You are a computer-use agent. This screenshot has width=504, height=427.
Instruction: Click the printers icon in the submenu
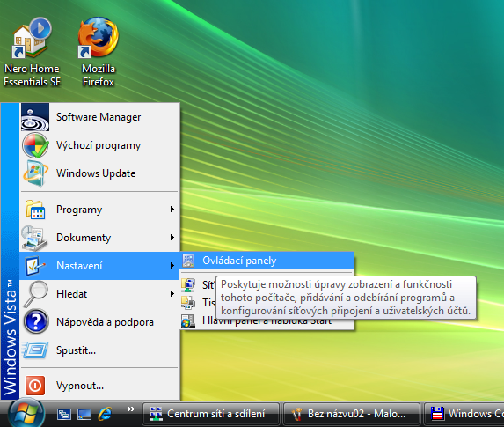tap(188, 303)
